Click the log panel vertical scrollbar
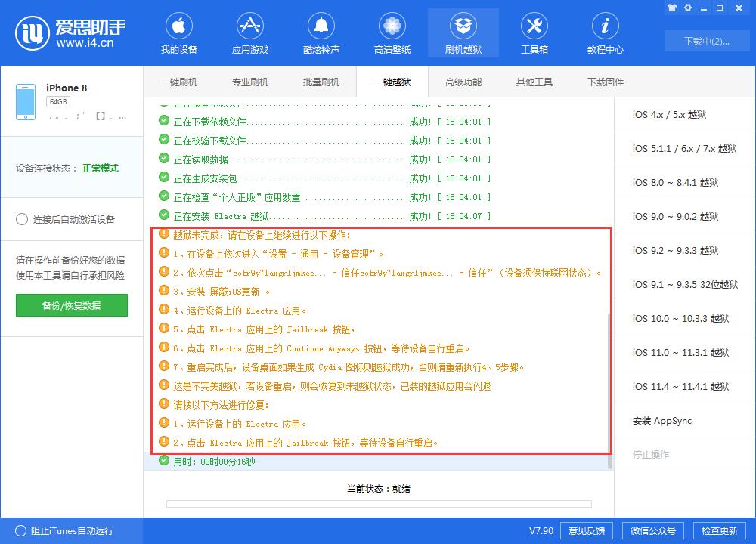Image resolution: width=756 pixels, height=544 pixels. coord(610,391)
